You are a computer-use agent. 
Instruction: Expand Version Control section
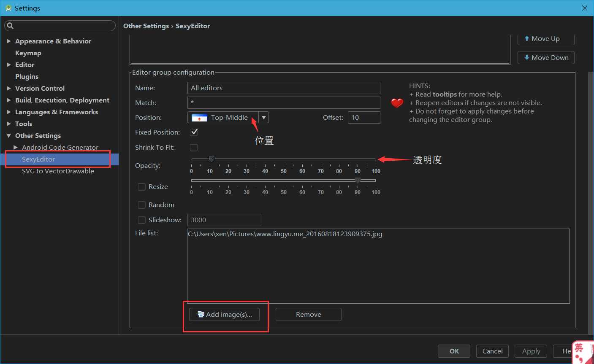coord(8,88)
